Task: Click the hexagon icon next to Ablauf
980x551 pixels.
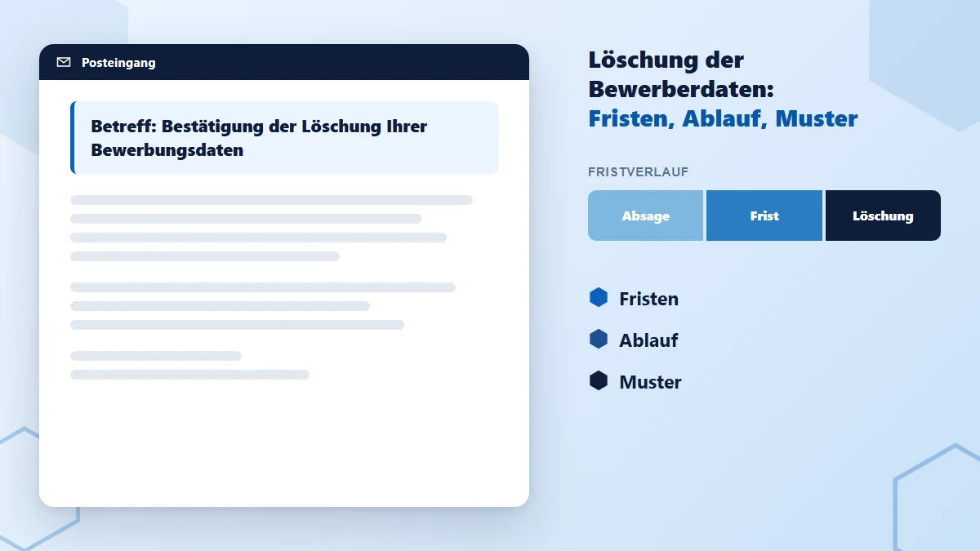Action: (x=599, y=340)
